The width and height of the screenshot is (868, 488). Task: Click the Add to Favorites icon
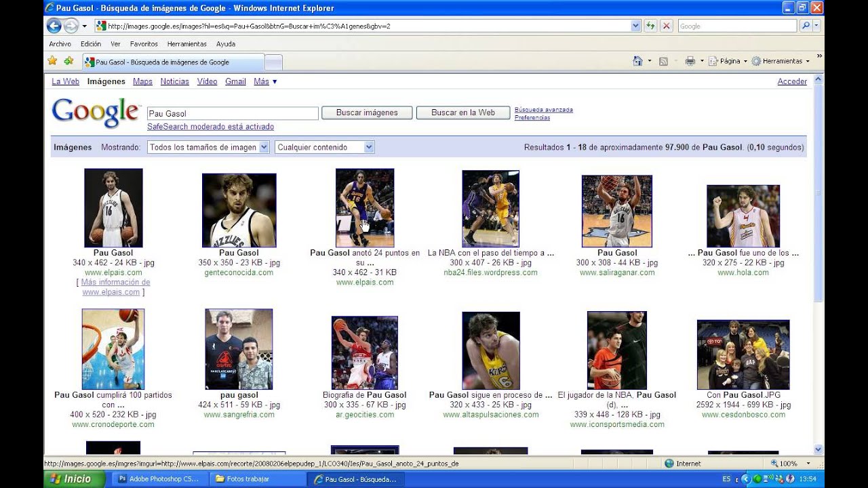tap(68, 61)
